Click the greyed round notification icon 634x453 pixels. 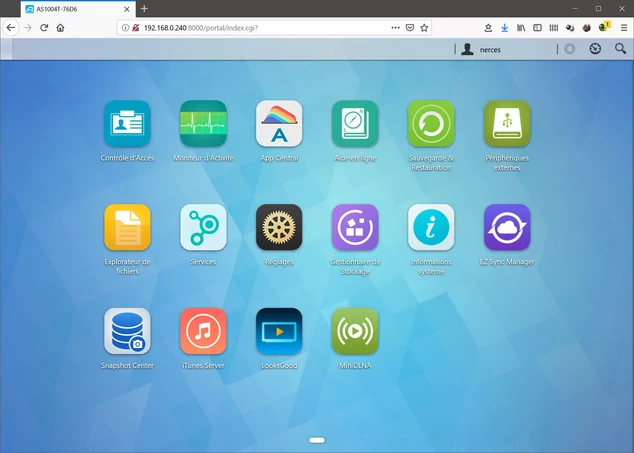coord(570,49)
